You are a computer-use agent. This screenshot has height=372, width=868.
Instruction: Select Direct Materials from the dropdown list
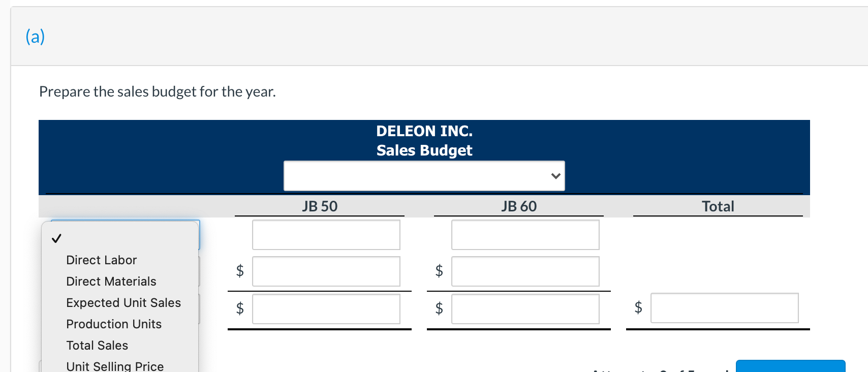point(111,281)
